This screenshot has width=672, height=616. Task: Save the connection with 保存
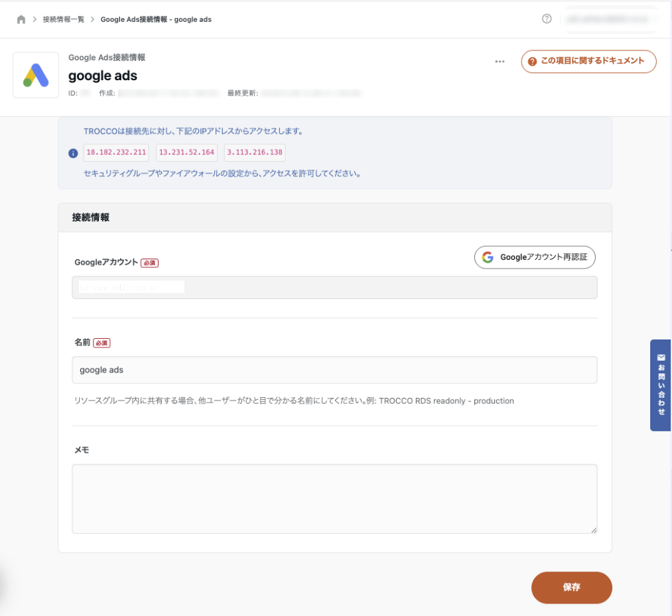click(571, 587)
